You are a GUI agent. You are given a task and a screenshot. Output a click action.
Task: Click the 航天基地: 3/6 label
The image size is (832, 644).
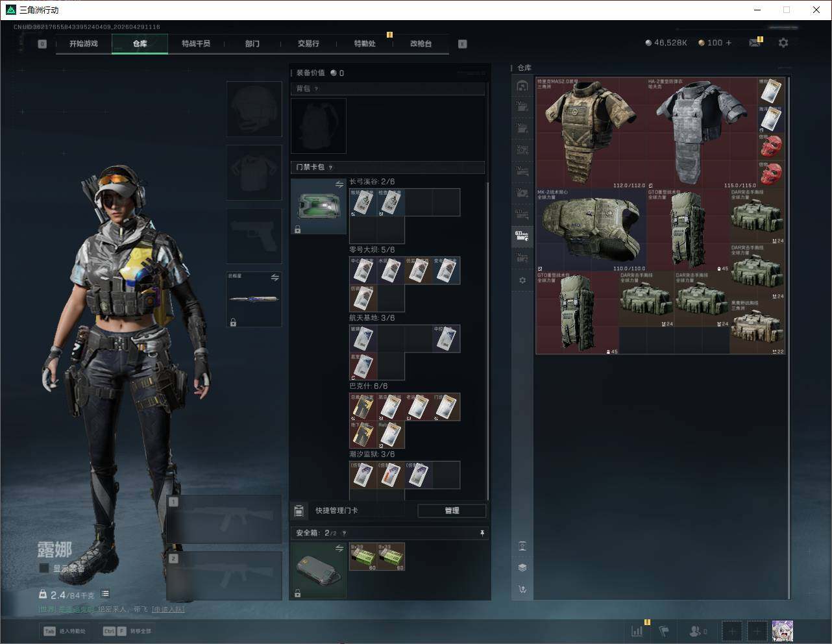372,318
